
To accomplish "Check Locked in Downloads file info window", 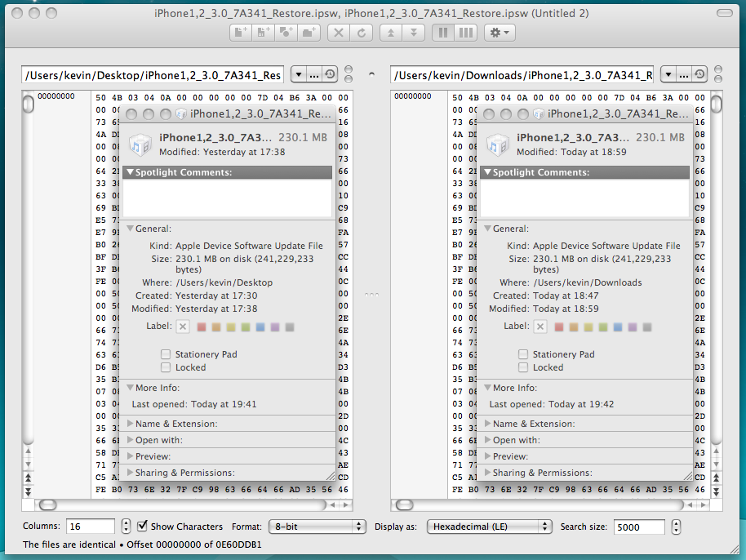I will pos(523,367).
